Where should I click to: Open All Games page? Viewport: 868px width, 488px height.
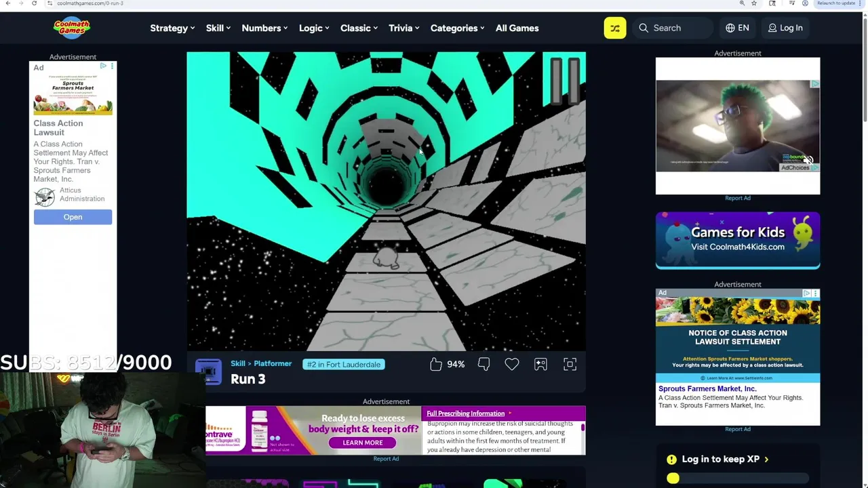[x=517, y=28]
